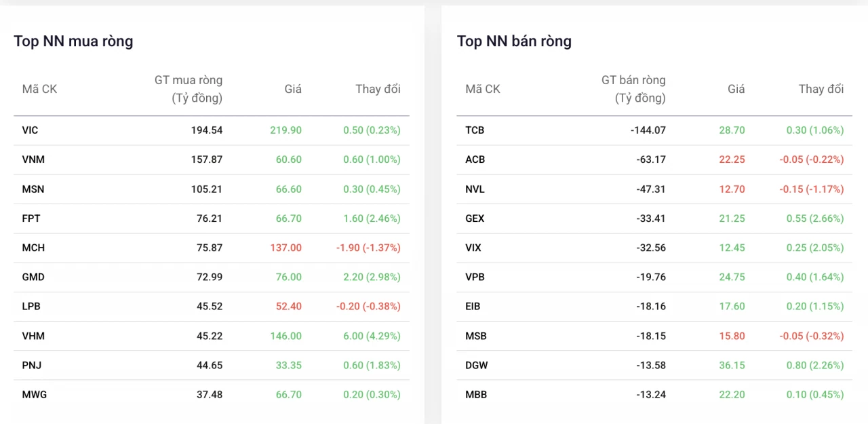Click the MSN stock code
The height and width of the screenshot is (424, 868).
(33, 189)
